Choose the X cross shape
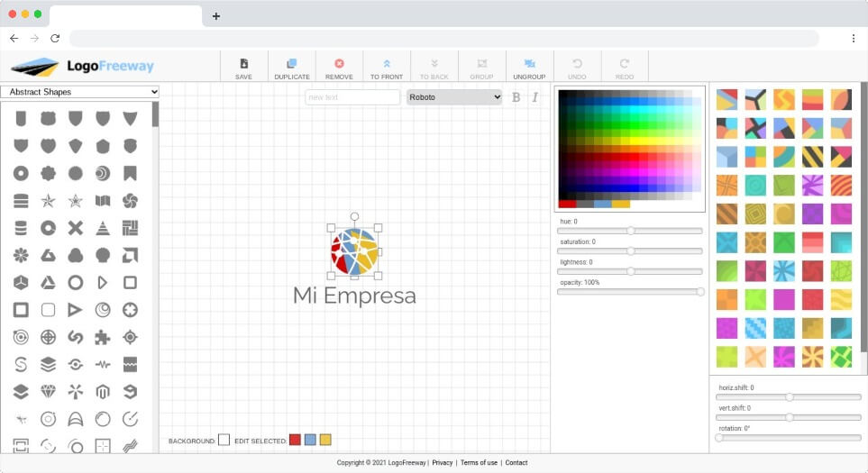This screenshot has height=473, width=868. (76, 228)
